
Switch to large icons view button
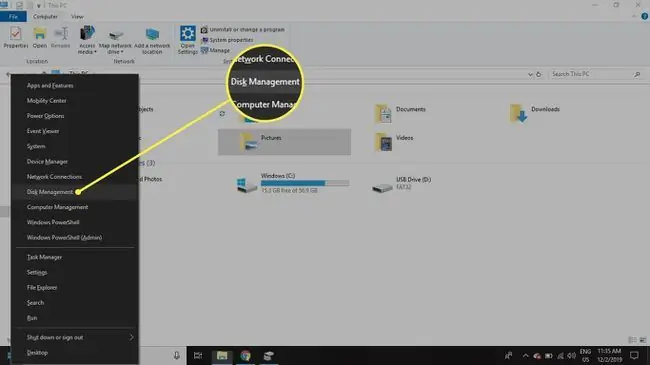click(x=643, y=340)
